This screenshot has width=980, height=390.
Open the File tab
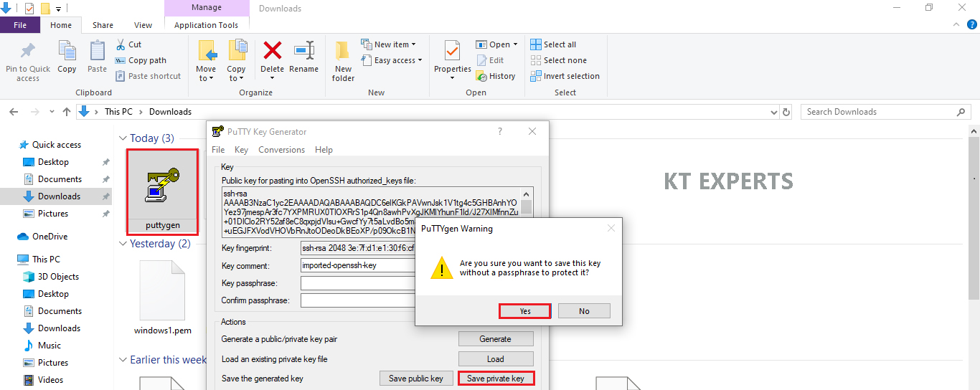coord(20,25)
